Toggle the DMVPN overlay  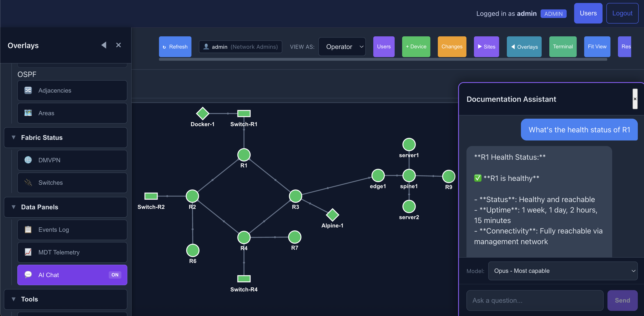(x=72, y=160)
